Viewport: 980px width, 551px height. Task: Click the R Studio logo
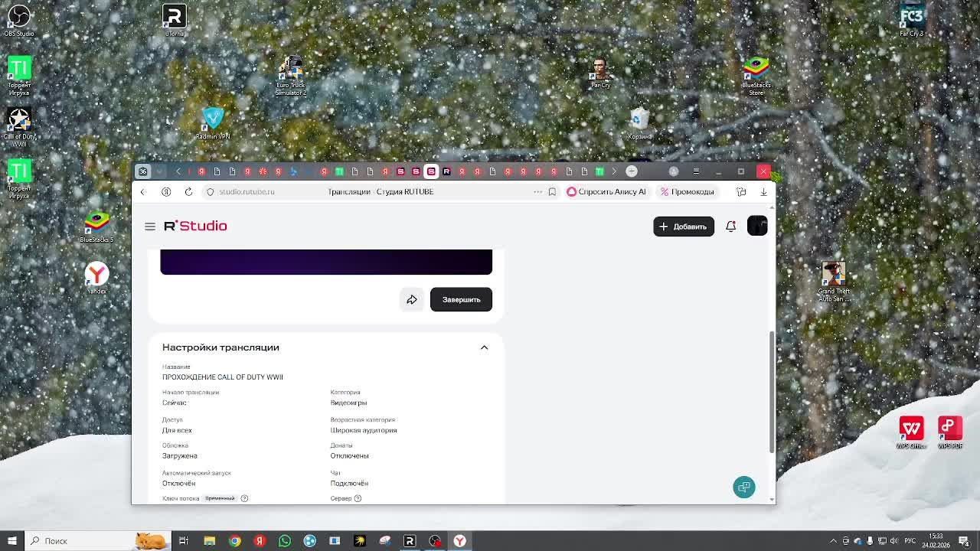(195, 226)
